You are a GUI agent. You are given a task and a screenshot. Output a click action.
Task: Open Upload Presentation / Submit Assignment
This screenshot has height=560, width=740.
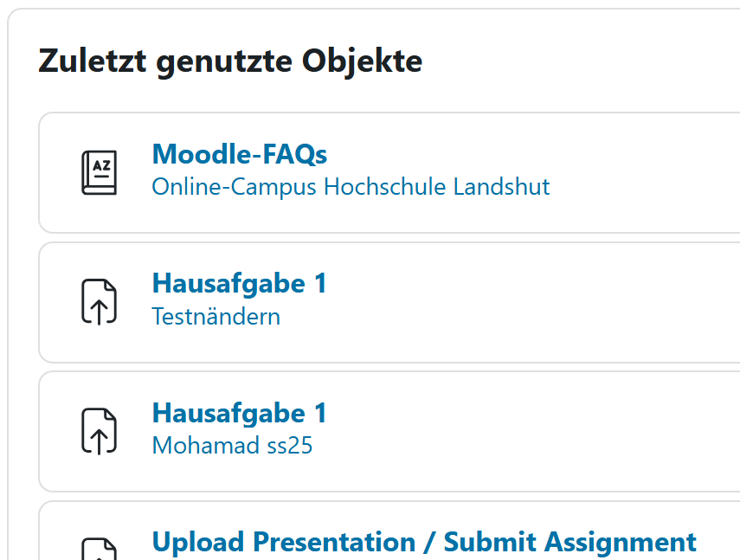point(423,542)
